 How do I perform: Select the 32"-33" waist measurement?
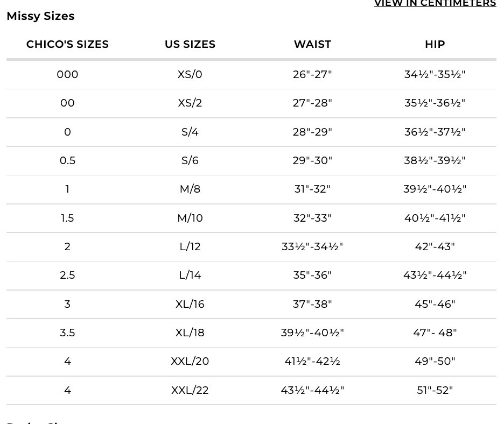pyautogui.click(x=312, y=218)
